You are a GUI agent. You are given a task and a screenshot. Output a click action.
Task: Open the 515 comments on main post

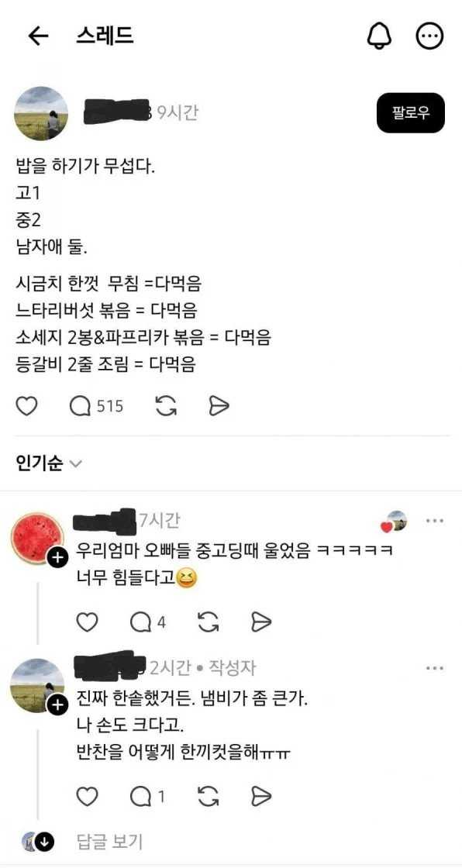coord(96,407)
